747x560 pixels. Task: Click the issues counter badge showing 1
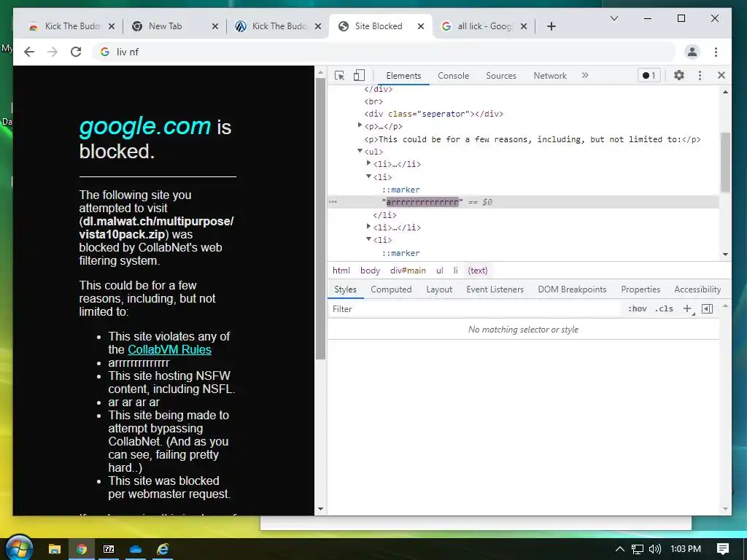click(x=649, y=75)
